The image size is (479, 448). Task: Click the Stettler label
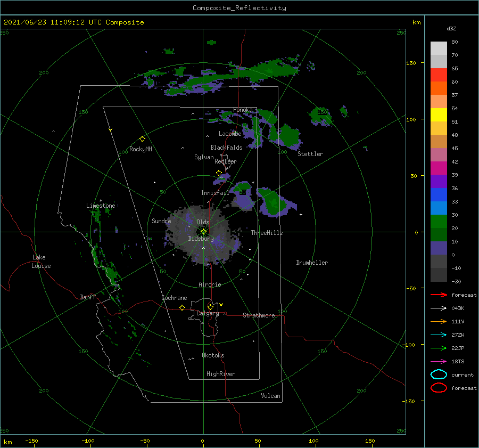click(310, 154)
